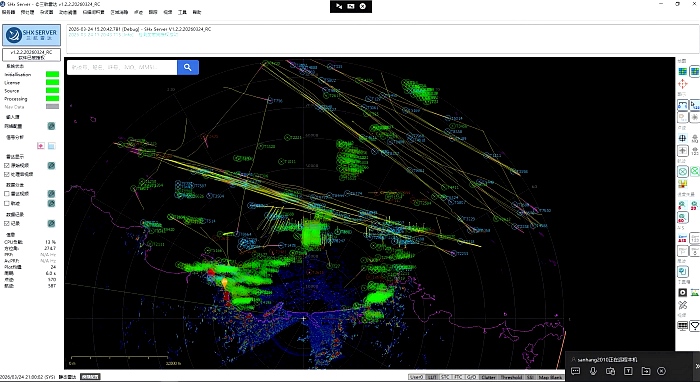Toggle the Map Blank status bar button
This screenshot has width=700, height=382.
coord(550,377)
